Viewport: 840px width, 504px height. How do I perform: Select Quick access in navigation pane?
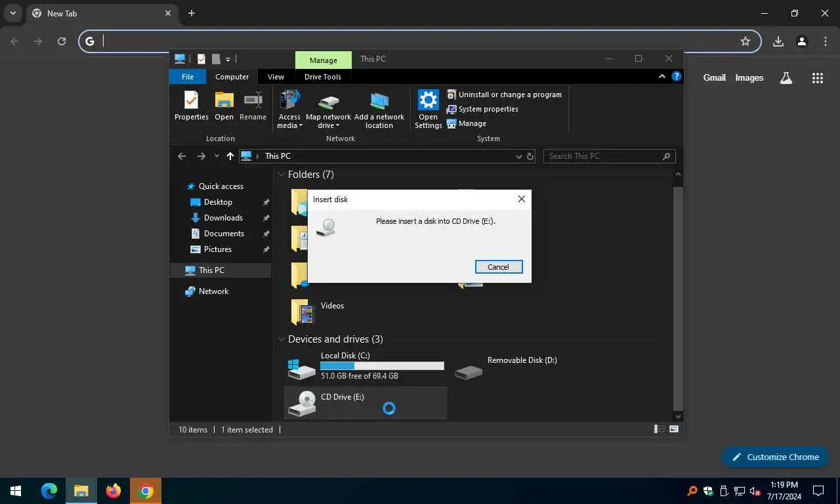tap(220, 186)
